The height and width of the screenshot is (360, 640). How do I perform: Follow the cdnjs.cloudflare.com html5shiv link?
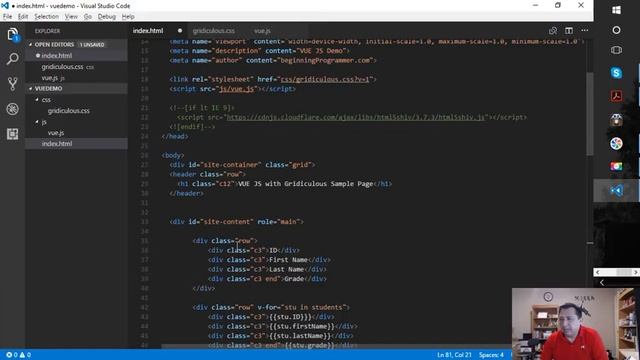click(x=356, y=117)
